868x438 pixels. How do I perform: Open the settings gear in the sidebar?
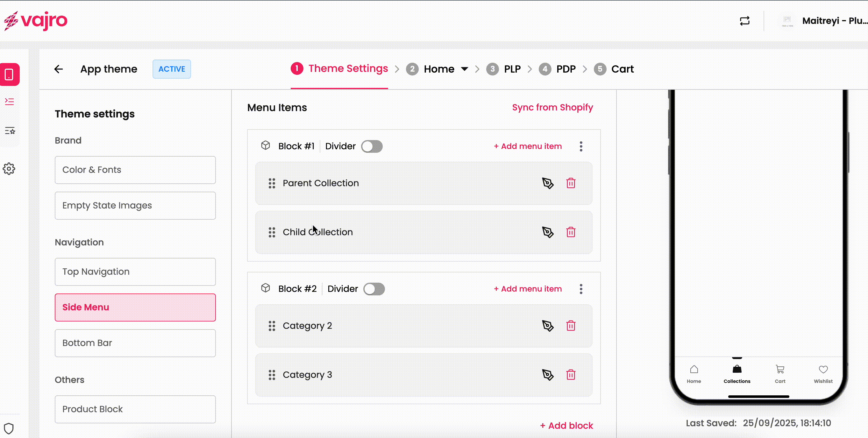(9, 169)
